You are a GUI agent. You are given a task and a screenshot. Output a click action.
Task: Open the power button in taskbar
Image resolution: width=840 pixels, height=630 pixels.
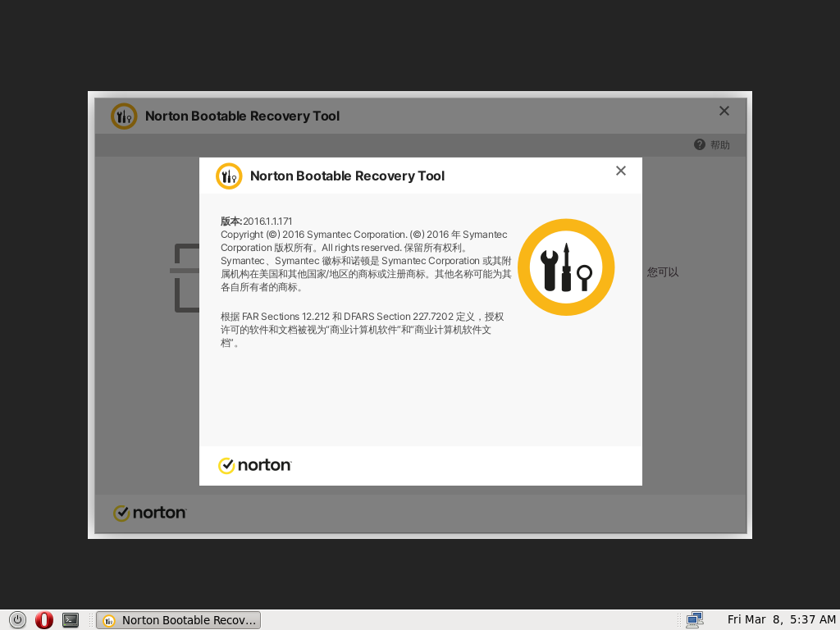click(17, 620)
